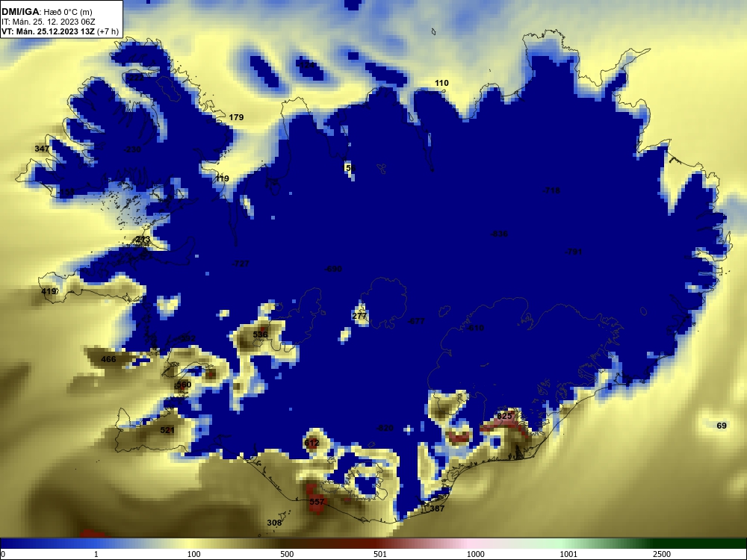Click the map value 387
The height and width of the screenshot is (560, 747).
(x=437, y=508)
